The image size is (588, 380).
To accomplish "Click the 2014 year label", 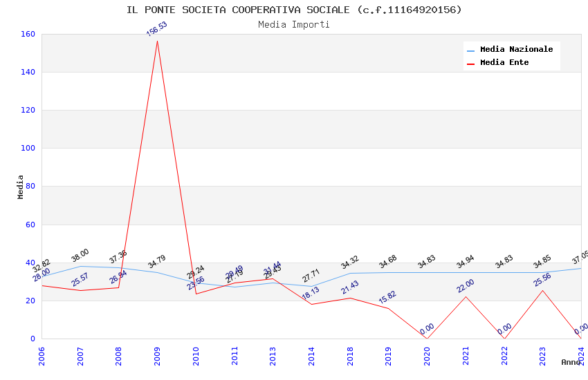I will coord(311,356).
